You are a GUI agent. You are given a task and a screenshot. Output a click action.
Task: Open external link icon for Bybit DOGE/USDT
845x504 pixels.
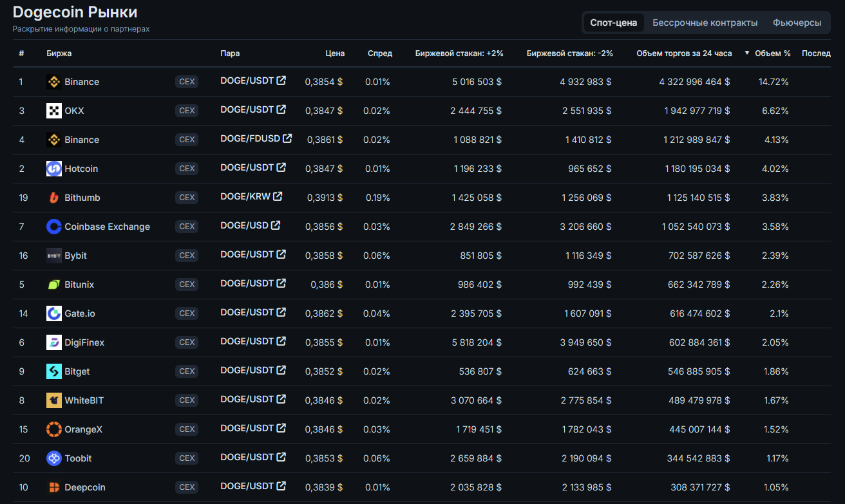point(281,254)
